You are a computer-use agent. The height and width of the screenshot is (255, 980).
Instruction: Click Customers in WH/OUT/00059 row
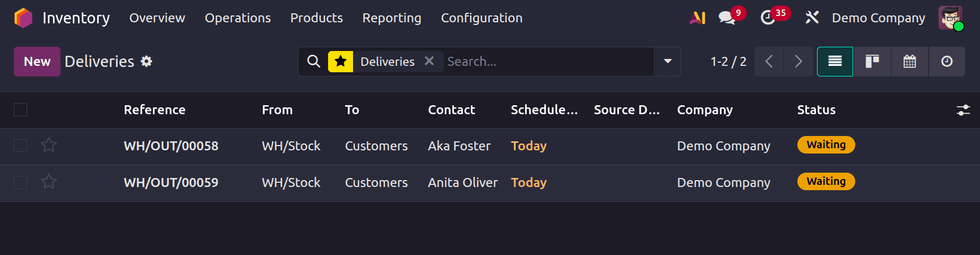[x=376, y=182]
